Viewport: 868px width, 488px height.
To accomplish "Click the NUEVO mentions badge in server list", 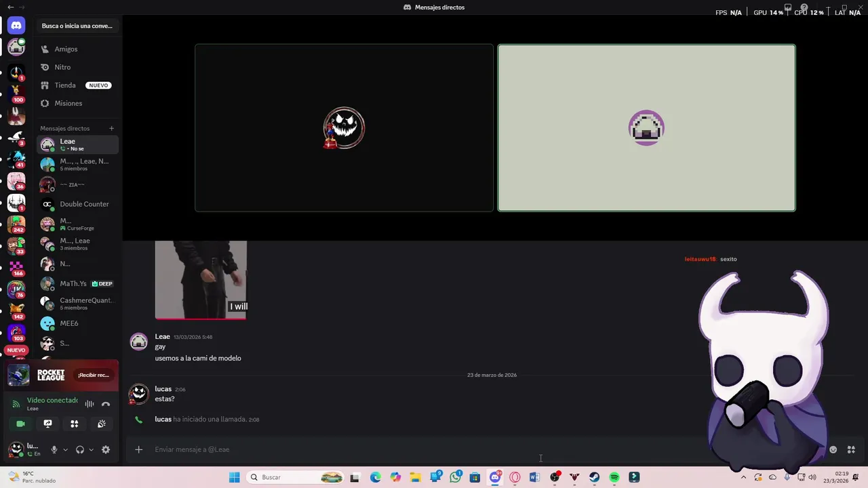I will point(16,350).
